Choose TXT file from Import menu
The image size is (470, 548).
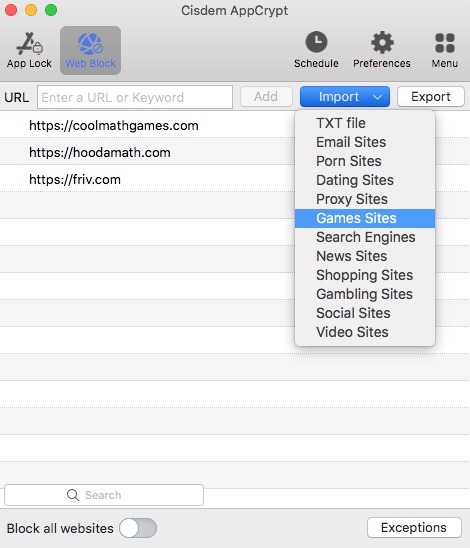[365, 123]
